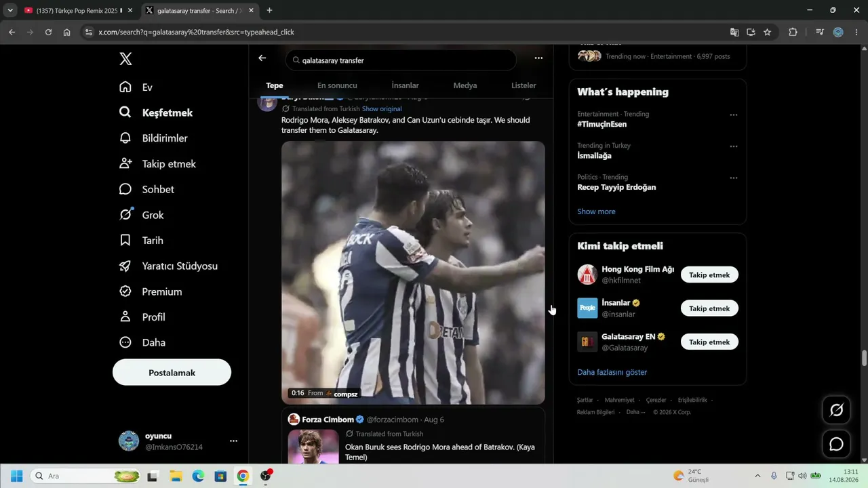Switch to the Listeler tab

point(524,85)
